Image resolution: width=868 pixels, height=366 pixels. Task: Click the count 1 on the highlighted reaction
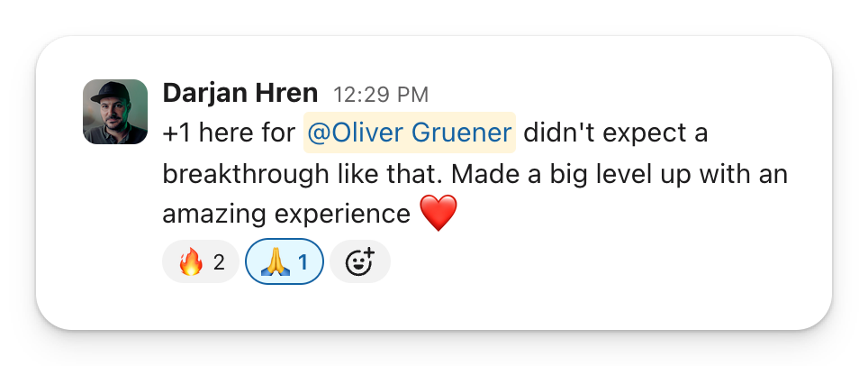click(303, 263)
